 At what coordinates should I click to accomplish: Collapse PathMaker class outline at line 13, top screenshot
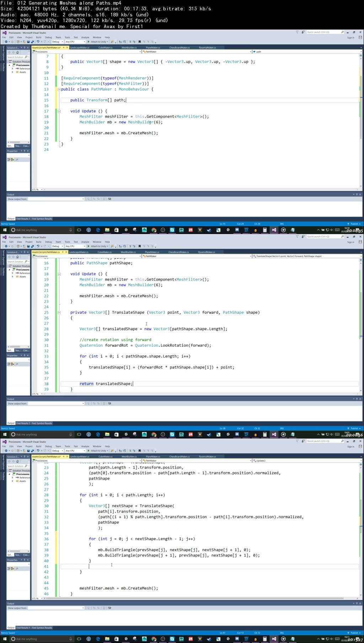(59, 89)
